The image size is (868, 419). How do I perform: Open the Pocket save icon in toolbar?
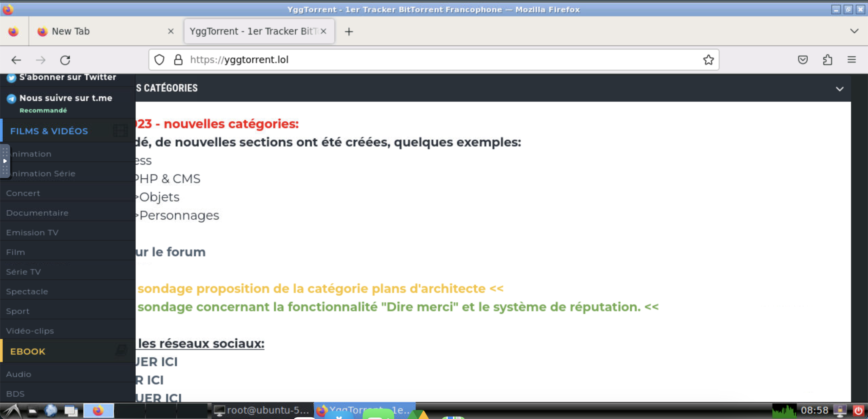point(803,60)
